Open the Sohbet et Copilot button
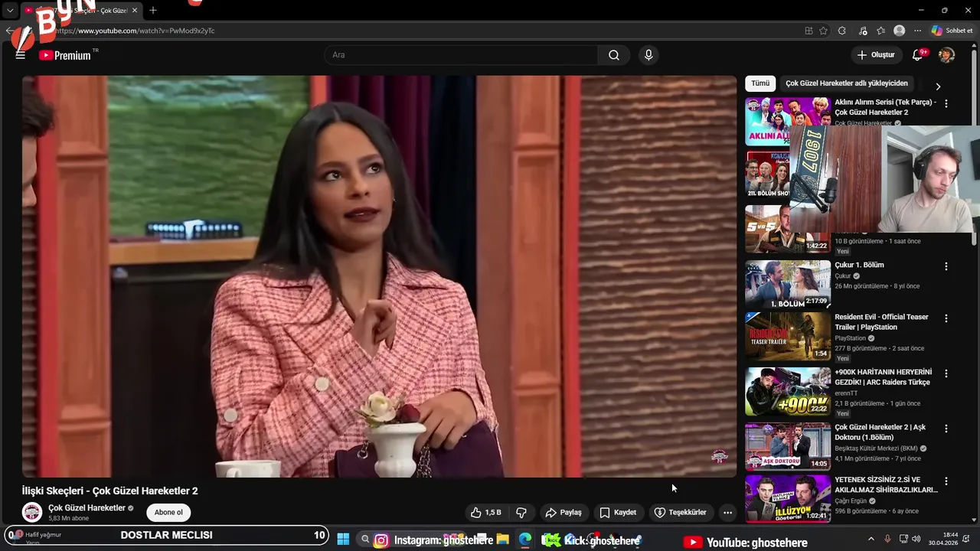This screenshot has width=980, height=551. pyautogui.click(x=952, y=31)
